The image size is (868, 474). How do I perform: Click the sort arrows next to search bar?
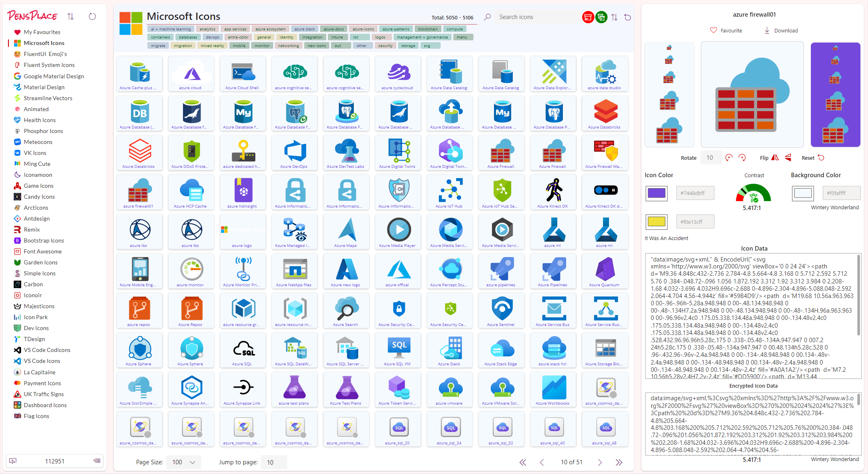pyautogui.click(x=615, y=17)
